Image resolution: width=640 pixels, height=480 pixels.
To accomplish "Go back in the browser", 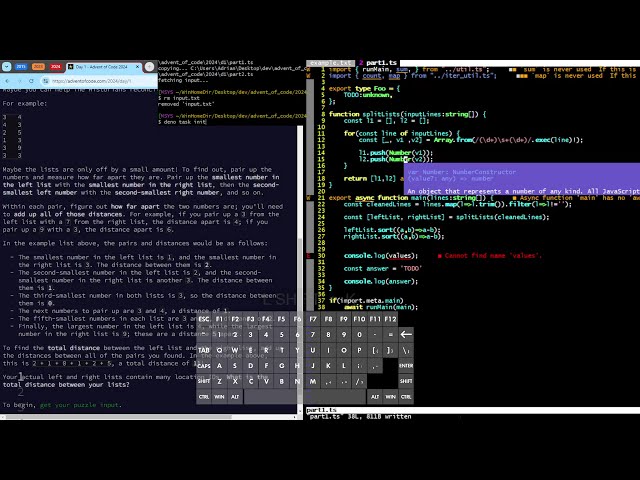I will tap(7, 81).
